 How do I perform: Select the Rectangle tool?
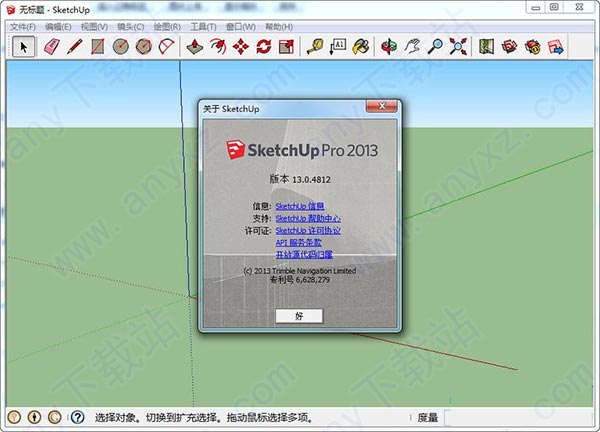pos(98,47)
